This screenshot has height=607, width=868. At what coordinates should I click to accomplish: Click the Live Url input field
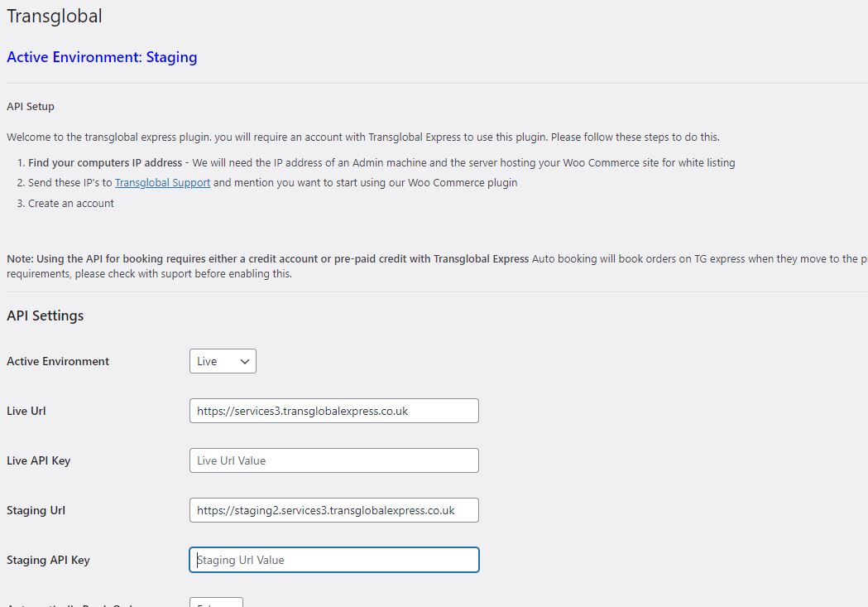click(333, 411)
